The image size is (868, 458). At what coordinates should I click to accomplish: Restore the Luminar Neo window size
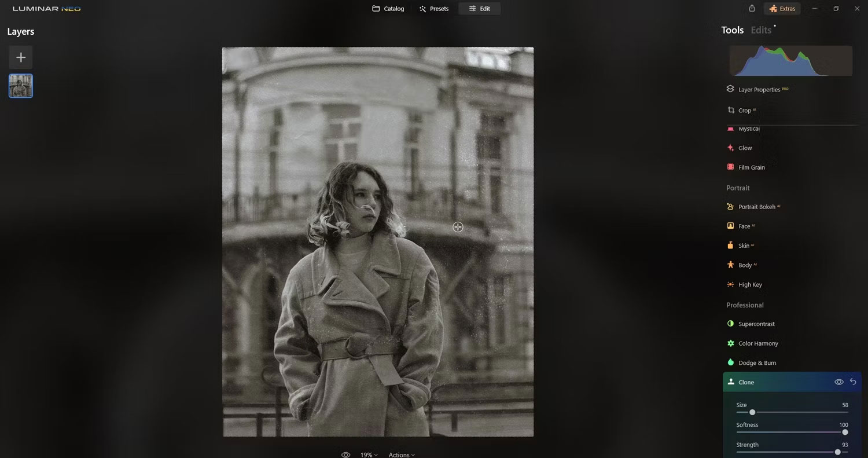tap(836, 9)
